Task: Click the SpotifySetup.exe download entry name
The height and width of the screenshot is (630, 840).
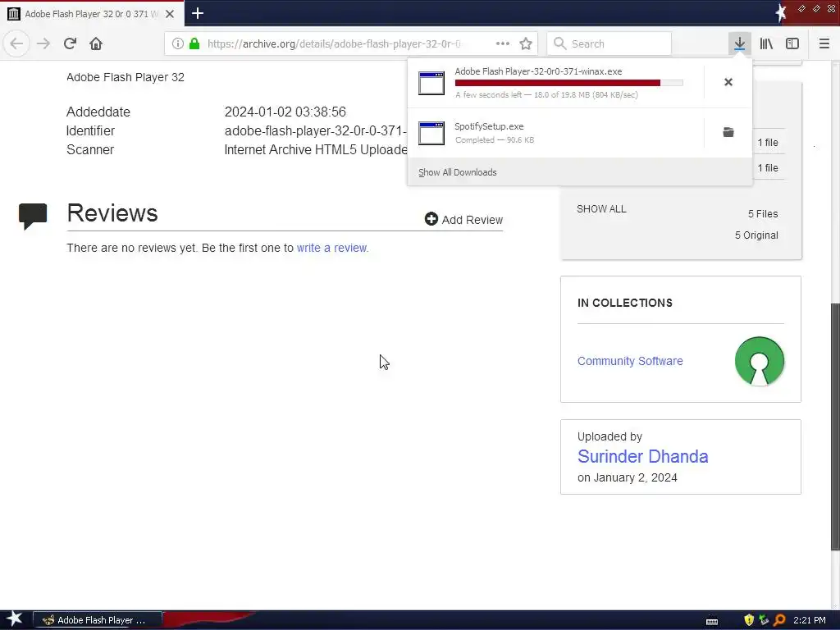Action: click(489, 126)
